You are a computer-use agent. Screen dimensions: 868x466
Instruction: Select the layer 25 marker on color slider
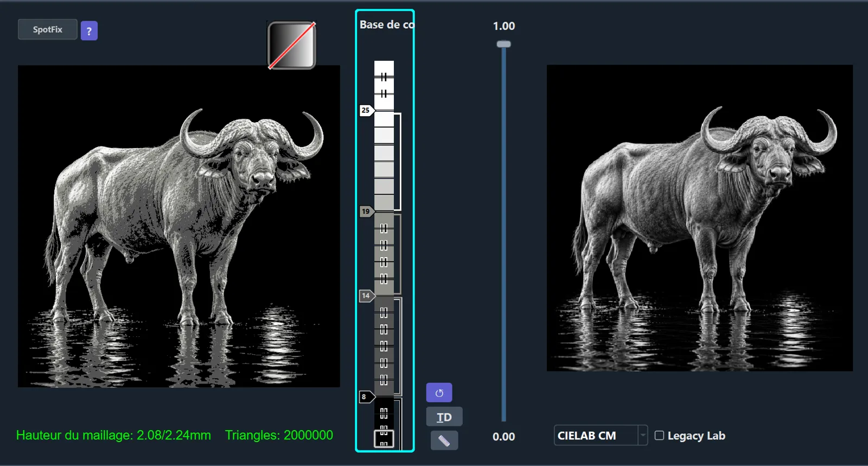[367, 110]
